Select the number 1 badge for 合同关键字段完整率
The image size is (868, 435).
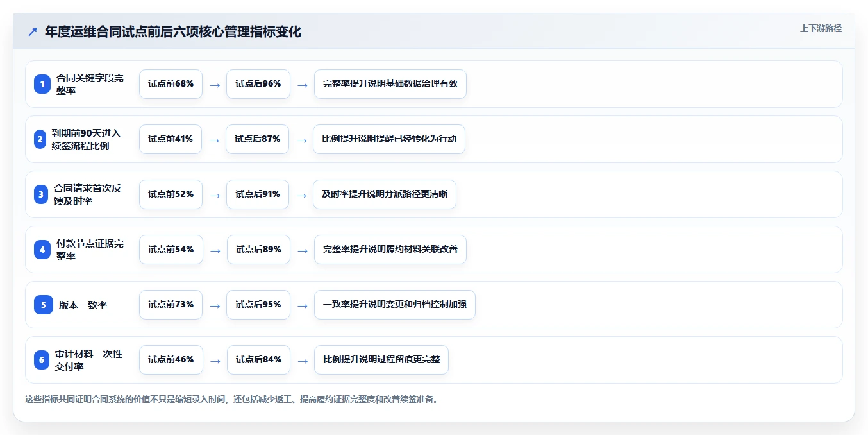click(42, 84)
